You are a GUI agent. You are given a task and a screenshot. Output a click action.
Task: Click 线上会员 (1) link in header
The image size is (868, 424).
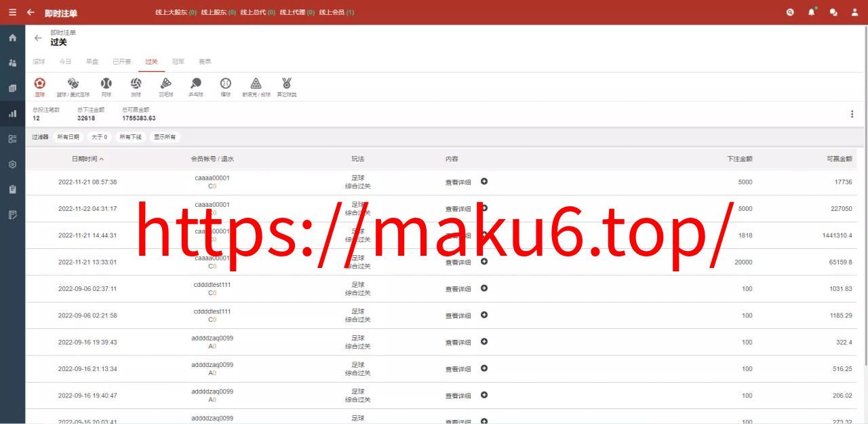point(337,12)
